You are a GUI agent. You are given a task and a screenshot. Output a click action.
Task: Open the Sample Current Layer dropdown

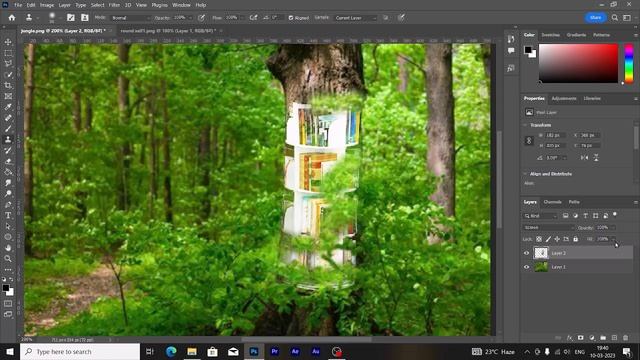(355, 18)
